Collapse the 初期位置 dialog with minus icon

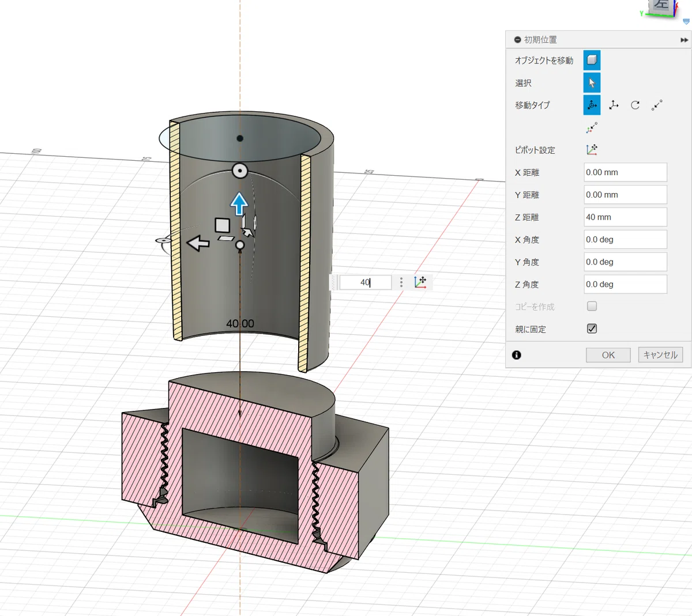pyautogui.click(x=517, y=40)
